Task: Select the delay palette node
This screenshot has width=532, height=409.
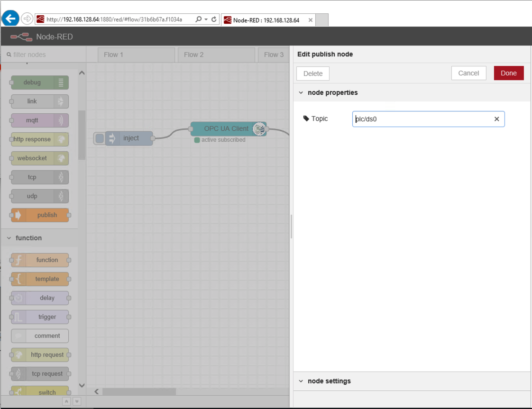Action: click(40, 298)
